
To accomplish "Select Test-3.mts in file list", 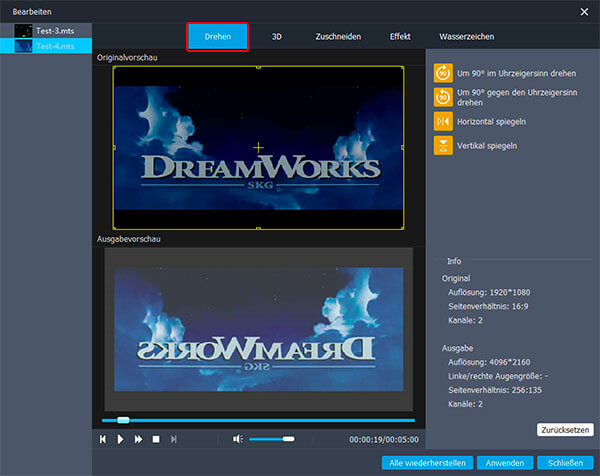I will pos(46,31).
